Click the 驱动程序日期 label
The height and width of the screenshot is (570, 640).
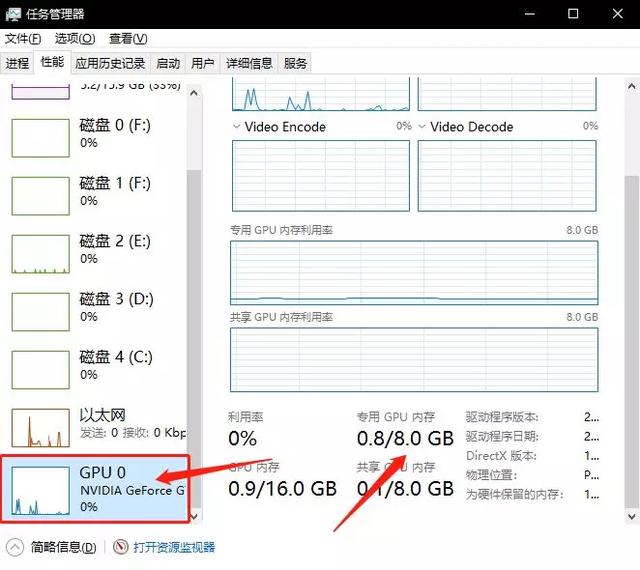[x=502, y=436]
